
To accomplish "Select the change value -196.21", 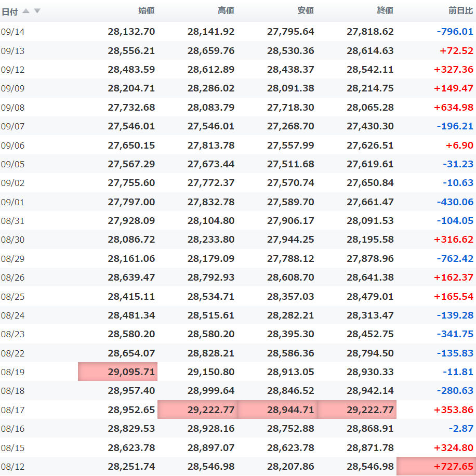I will tap(455, 126).
